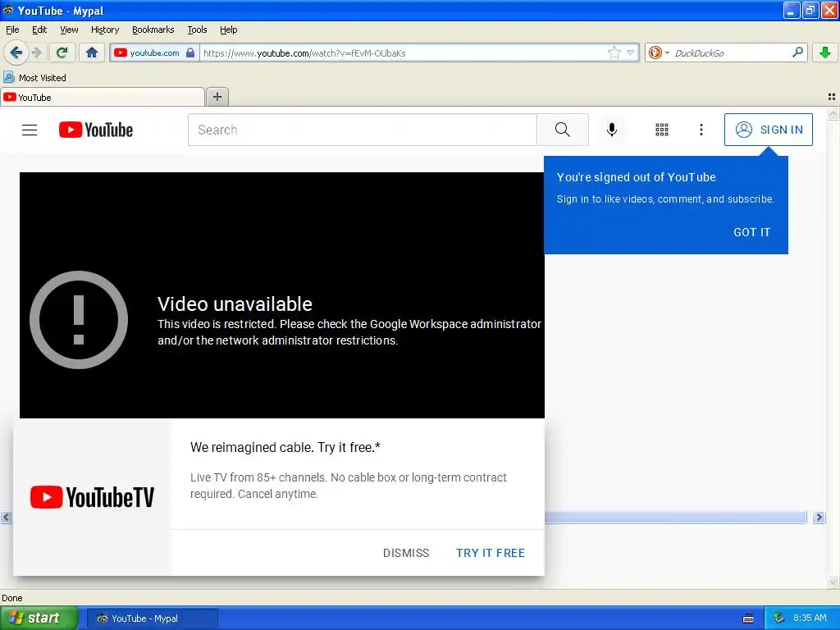The image size is (840, 630).
Task: Open the YouTube apps grid icon
Action: click(x=662, y=130)
